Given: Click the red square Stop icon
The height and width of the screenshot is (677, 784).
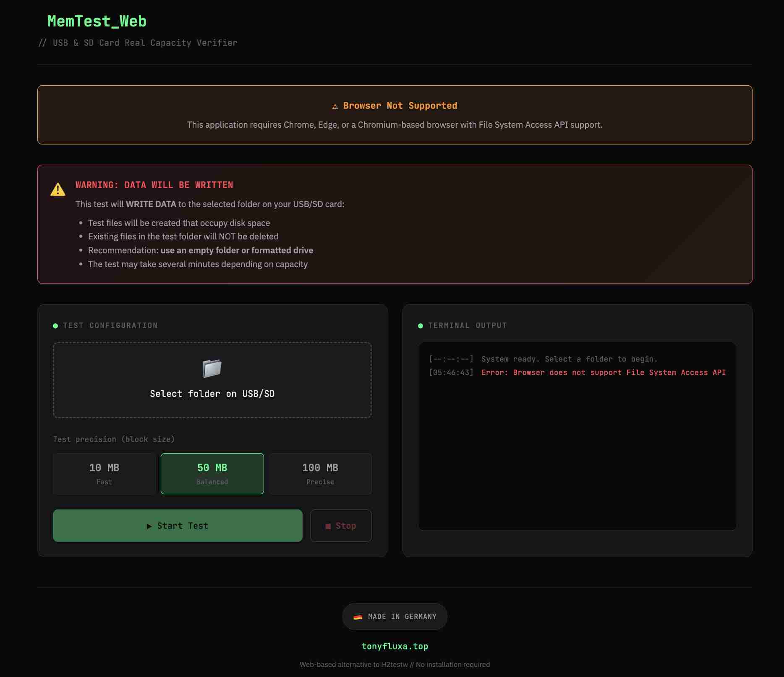Looking at the screenshot, I should coord(328,526).
